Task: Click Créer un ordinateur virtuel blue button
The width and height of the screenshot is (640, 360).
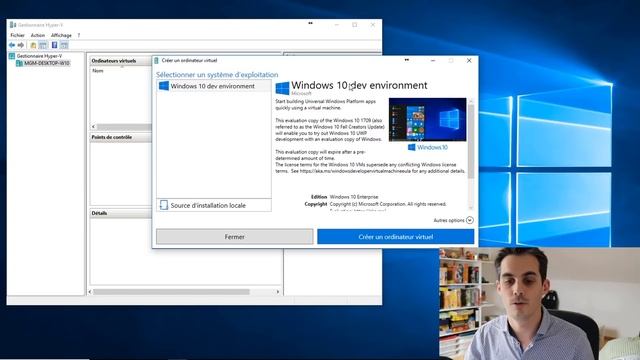Action: [396, 237]
